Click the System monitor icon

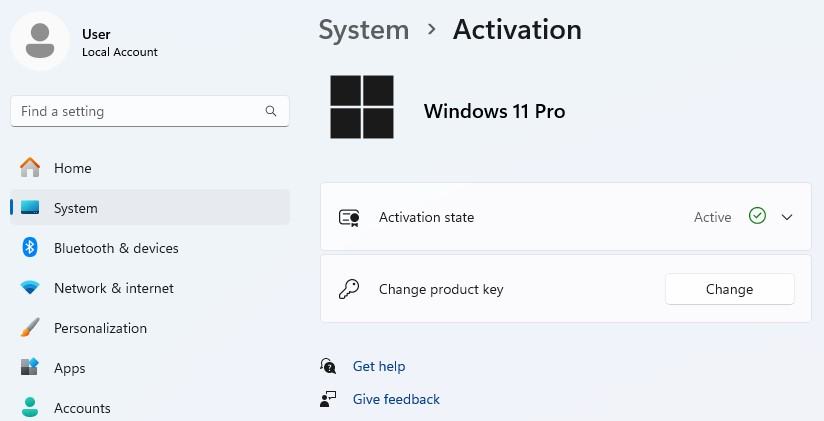tap(30, 208)
